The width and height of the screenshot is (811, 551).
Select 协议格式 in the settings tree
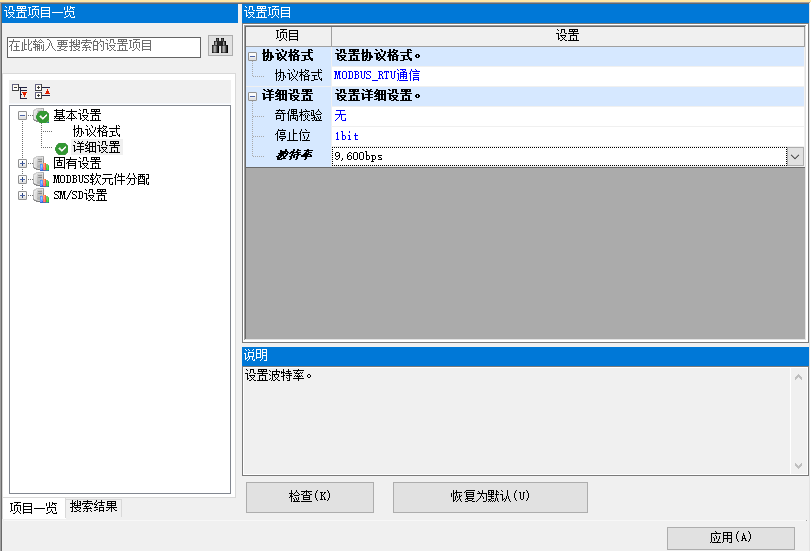click(96, 131)
